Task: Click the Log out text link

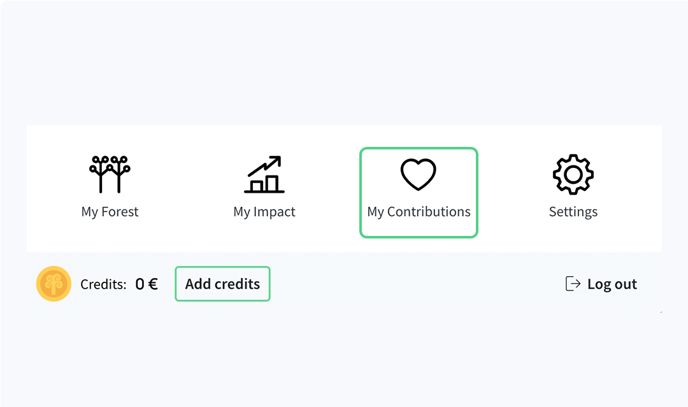Action: (x=612, y=284)
